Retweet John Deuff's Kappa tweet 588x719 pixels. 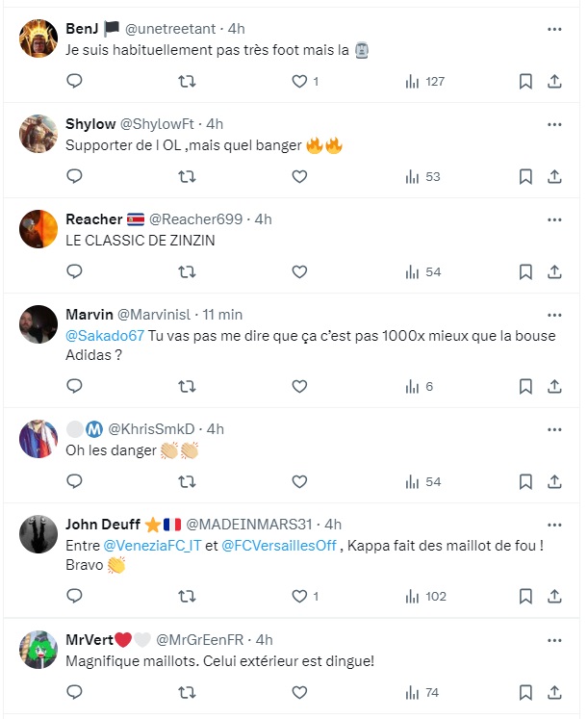187,596
